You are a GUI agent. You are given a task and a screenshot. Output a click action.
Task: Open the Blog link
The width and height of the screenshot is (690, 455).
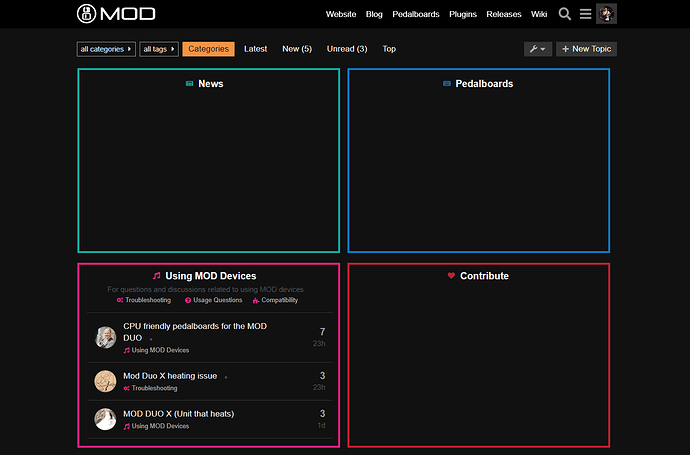point(374,14)
